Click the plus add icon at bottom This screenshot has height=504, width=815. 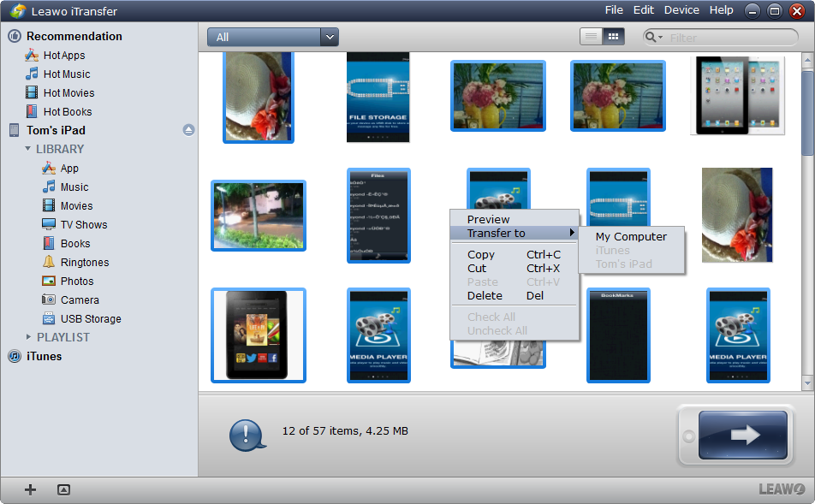30,489
